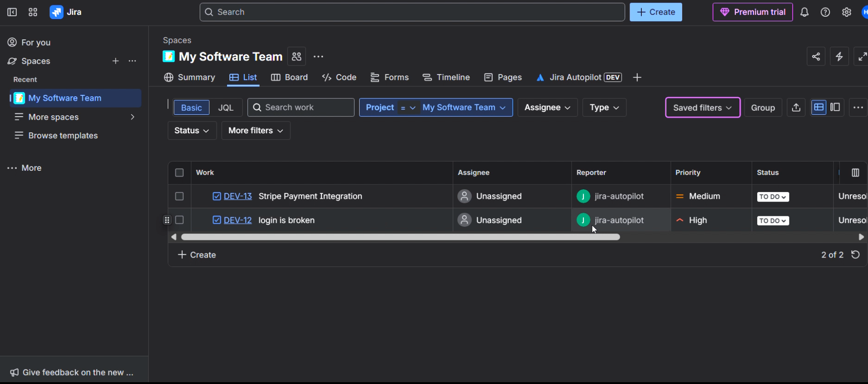
Task: Switch to the list table view icon
Action: point(819,108)
